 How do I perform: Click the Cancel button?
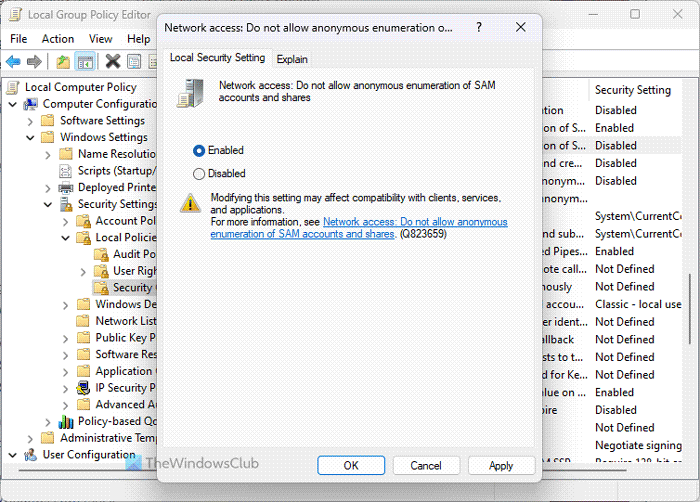(x=426, y=465)
